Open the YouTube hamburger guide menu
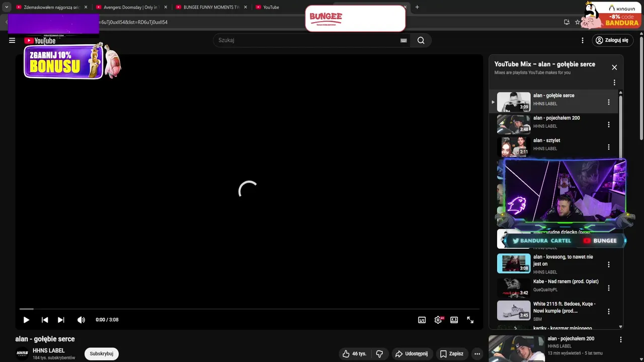Viewport: 644px width, 362px height. [x=12, y=41]
